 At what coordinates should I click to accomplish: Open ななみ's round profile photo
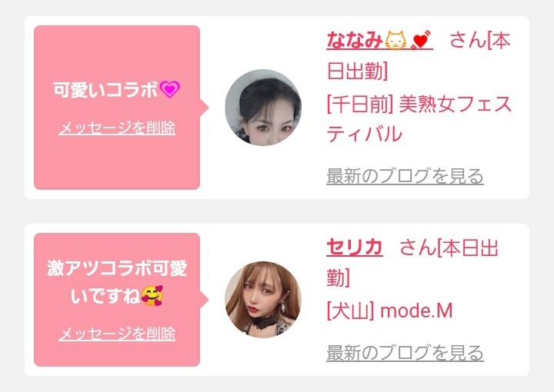coord(263,108)
